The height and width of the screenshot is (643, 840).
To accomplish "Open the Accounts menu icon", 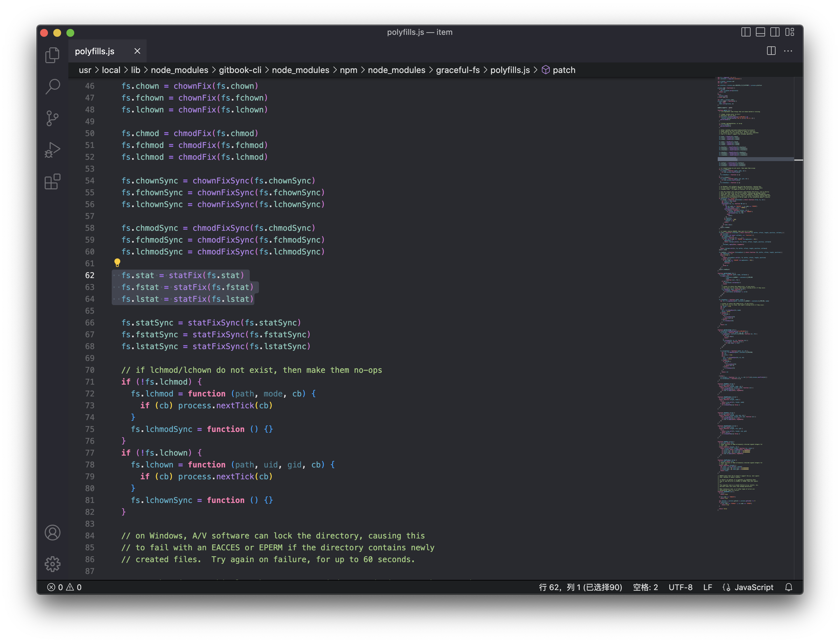I will (x=53, y=533).
